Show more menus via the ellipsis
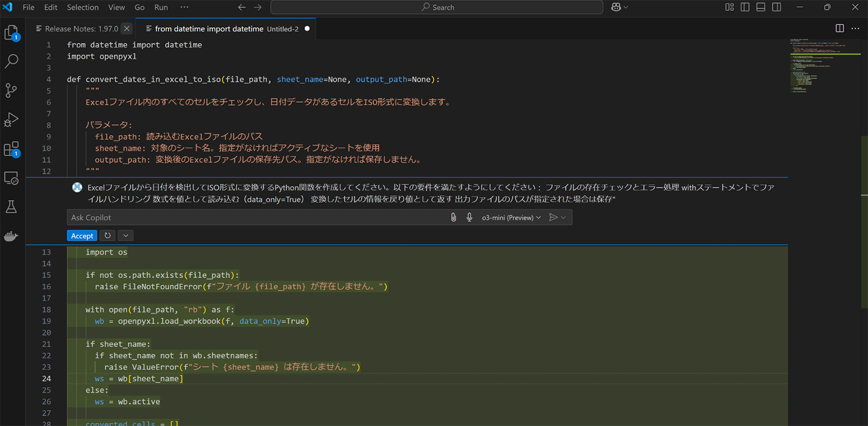This screenshot has height=426, width=868. click(184, 8)
